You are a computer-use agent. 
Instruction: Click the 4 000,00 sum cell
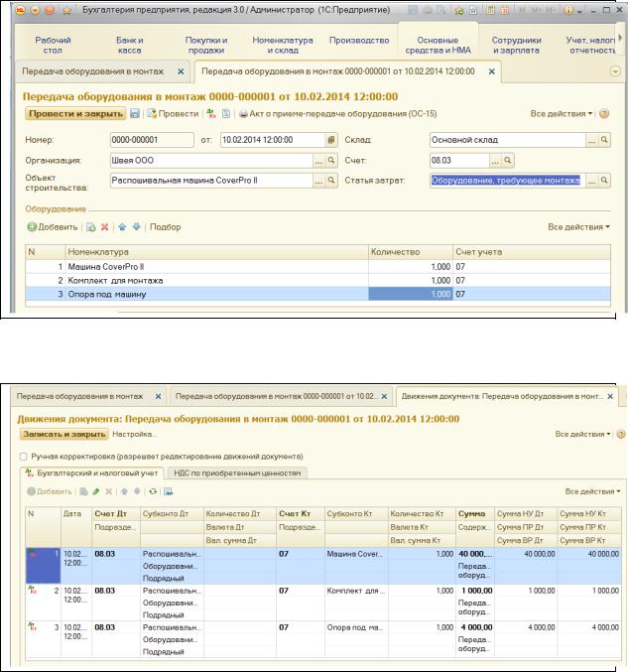474,627
